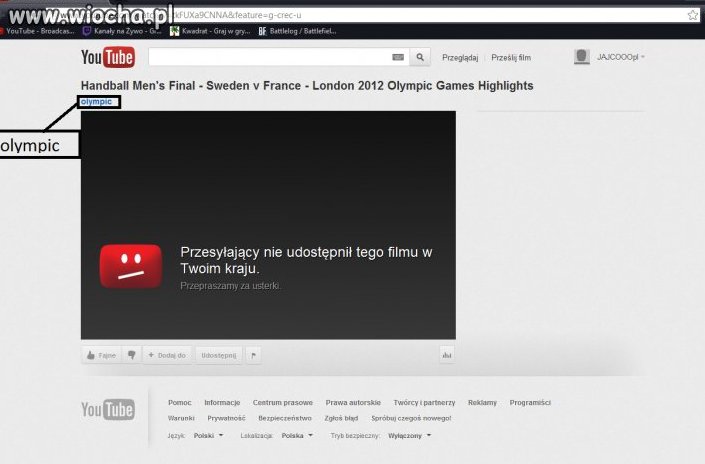Open Kwadrat - Graj w gry bookmark
The width and height of the screenshot is (705, 464).
point(210,31)
